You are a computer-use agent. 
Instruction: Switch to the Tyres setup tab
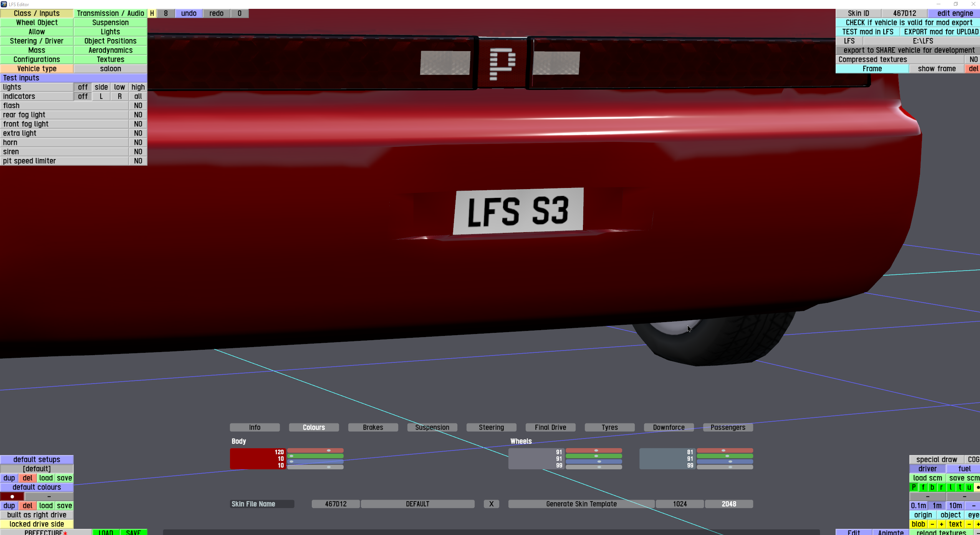(x=609, y=427)
